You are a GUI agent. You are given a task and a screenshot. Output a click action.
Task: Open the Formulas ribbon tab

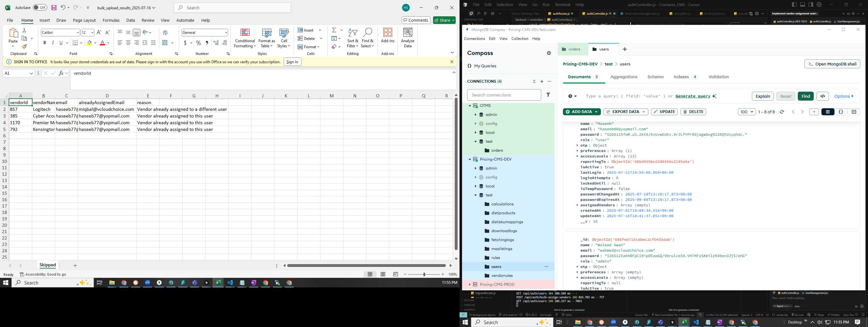(111, 20)
